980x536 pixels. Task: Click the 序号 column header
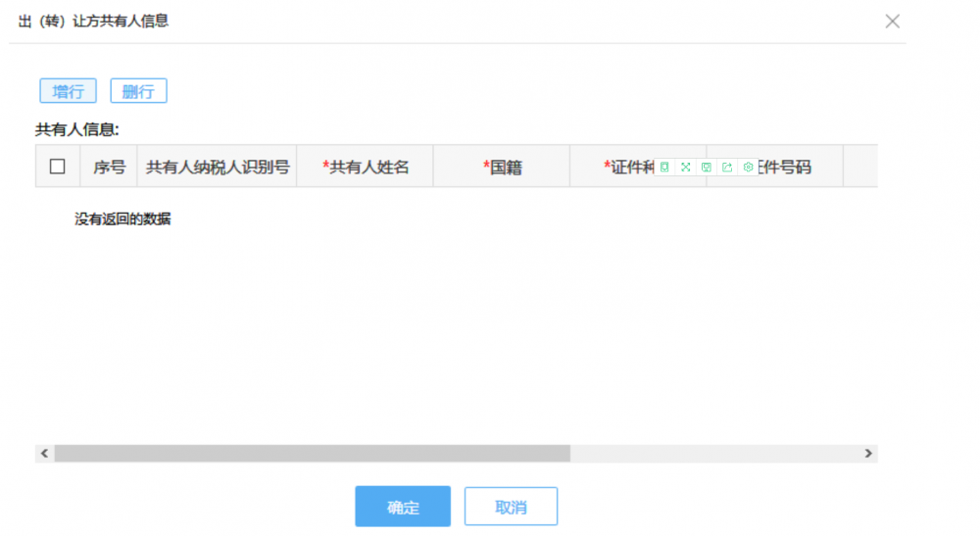point(109,167)
